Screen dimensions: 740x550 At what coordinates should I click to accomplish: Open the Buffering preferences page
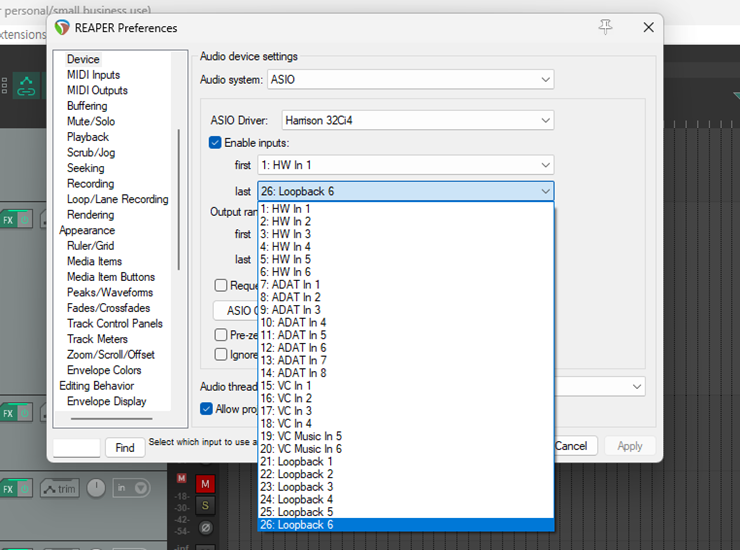[x=87, y=106]
